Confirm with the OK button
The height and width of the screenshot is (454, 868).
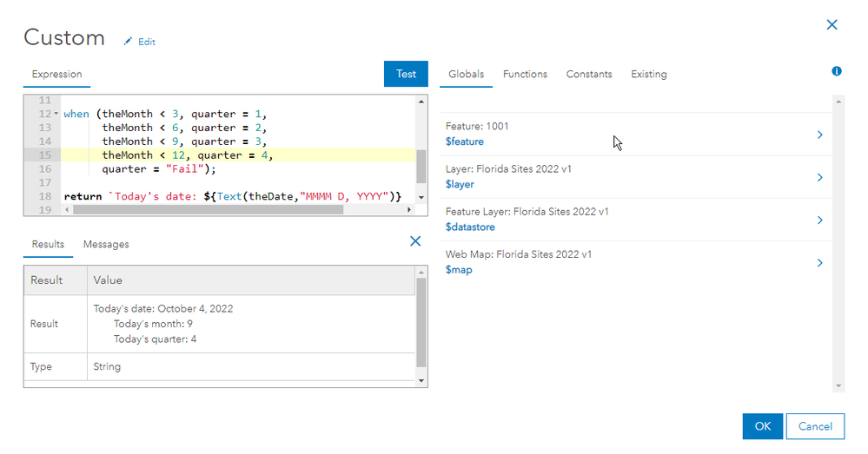[x=762, y=426]
